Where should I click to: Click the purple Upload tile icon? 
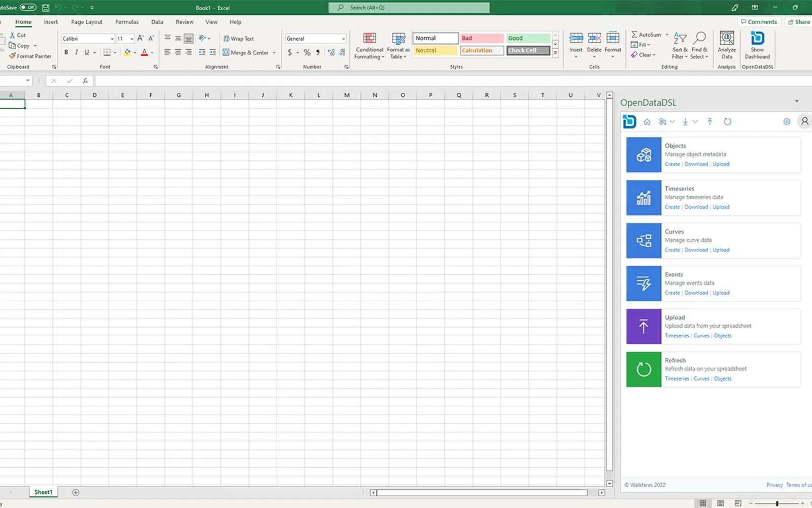[x=644, y=327]
